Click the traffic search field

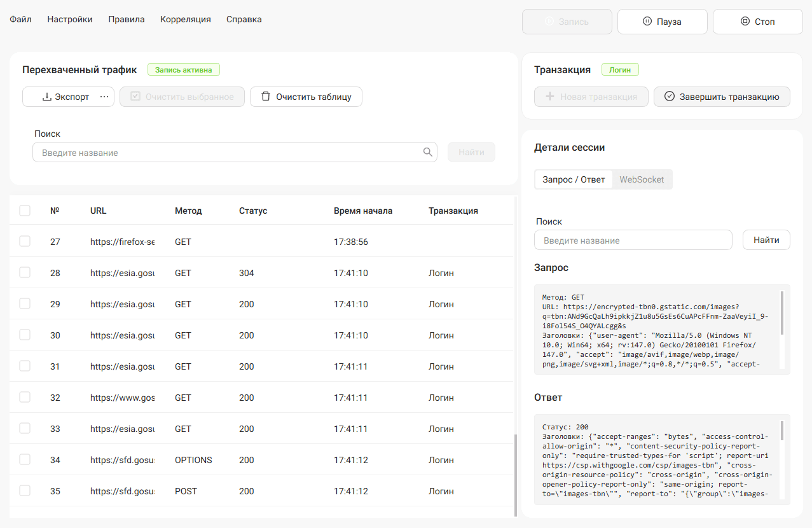pos(235,152)
